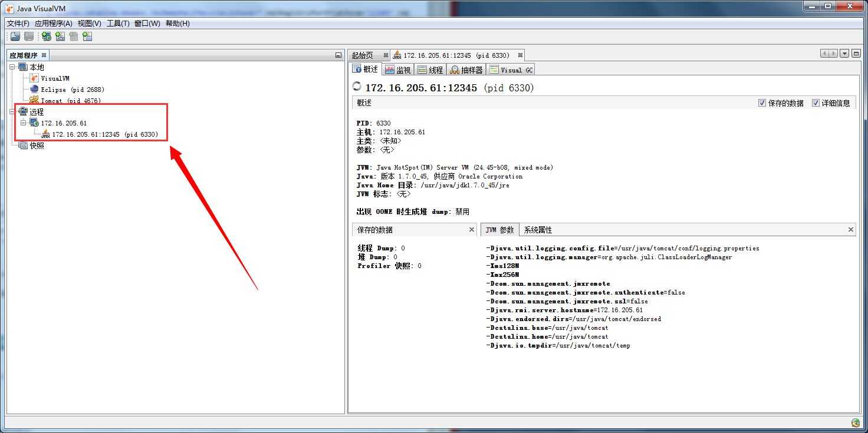Click the host icon beside 172.16.205.61
This screenshot has height=433, width=868.
34,123
